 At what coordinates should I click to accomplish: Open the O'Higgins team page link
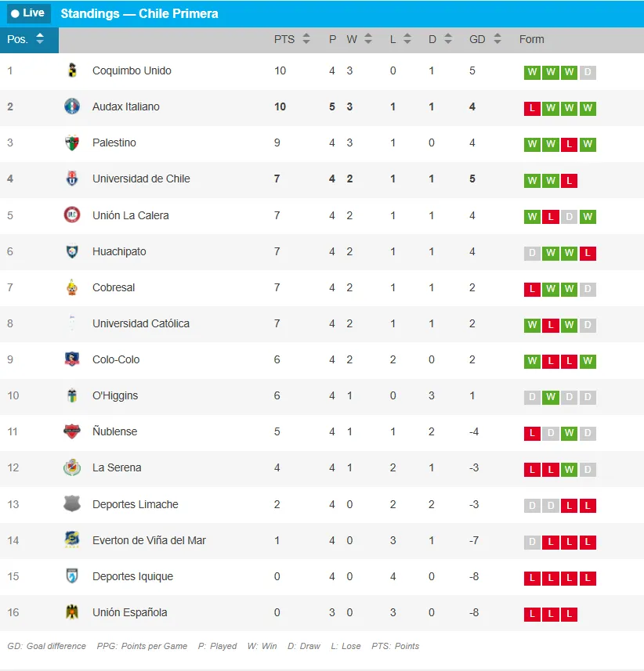(115, 395)
